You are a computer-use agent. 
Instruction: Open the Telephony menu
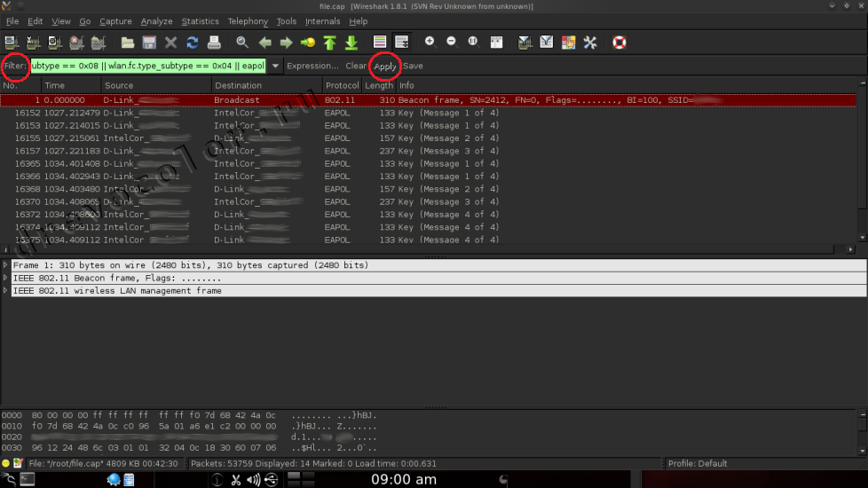point(248,21)
